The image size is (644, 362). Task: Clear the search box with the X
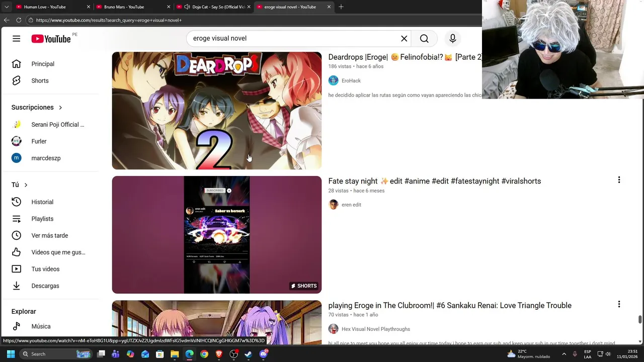pyautogui.click(x=404, y=39)
